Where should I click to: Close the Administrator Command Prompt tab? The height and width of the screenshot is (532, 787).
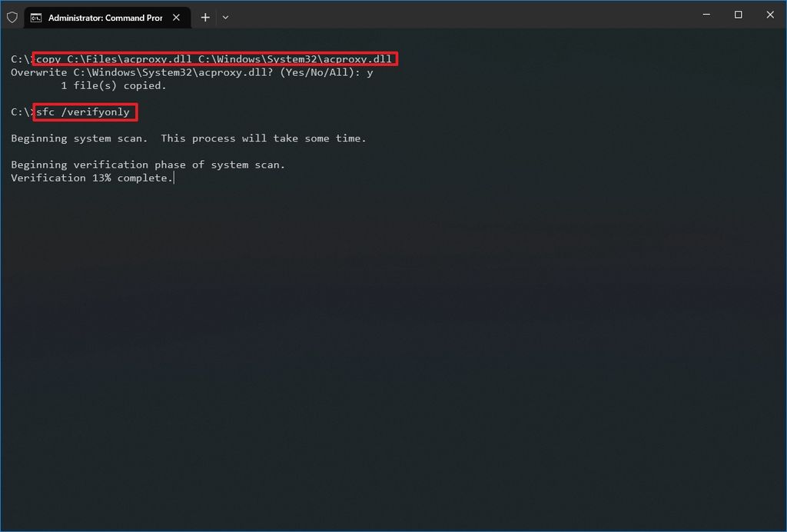pos(176,17)
